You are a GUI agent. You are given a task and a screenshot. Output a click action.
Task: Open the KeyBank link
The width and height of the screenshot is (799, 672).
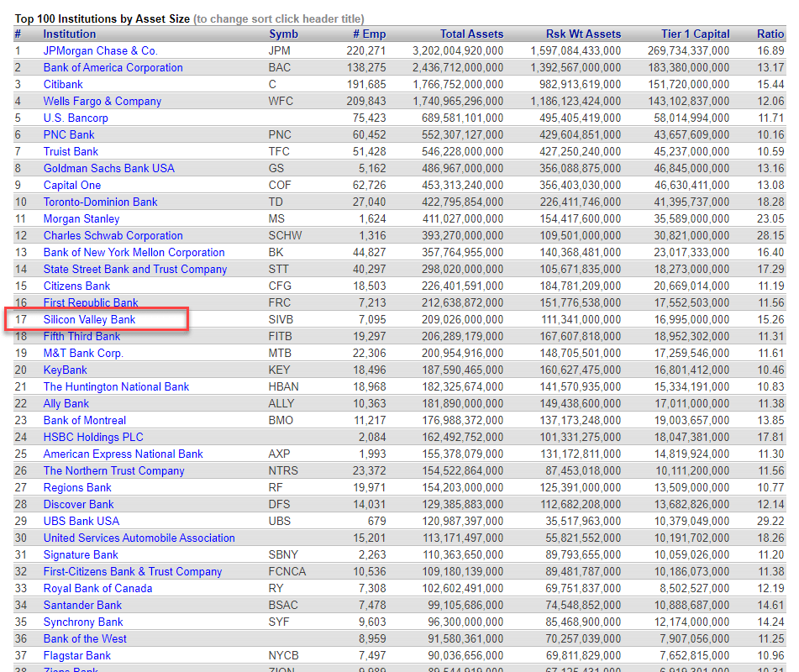tap(66, 370)
